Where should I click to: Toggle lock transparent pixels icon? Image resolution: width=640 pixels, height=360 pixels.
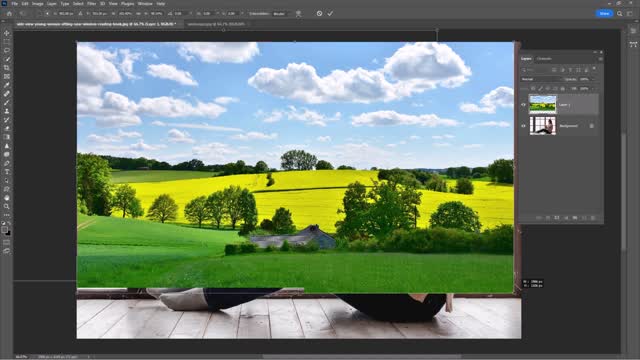533,89
